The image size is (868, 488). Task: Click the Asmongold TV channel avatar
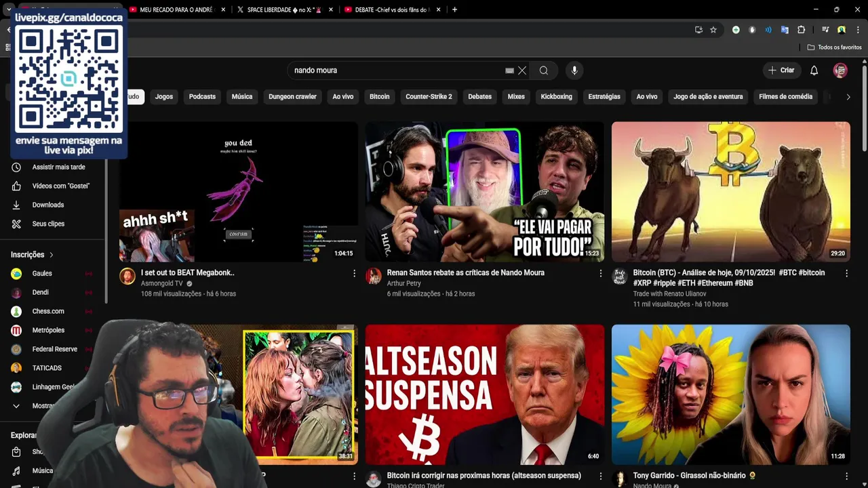click(127, 276)
